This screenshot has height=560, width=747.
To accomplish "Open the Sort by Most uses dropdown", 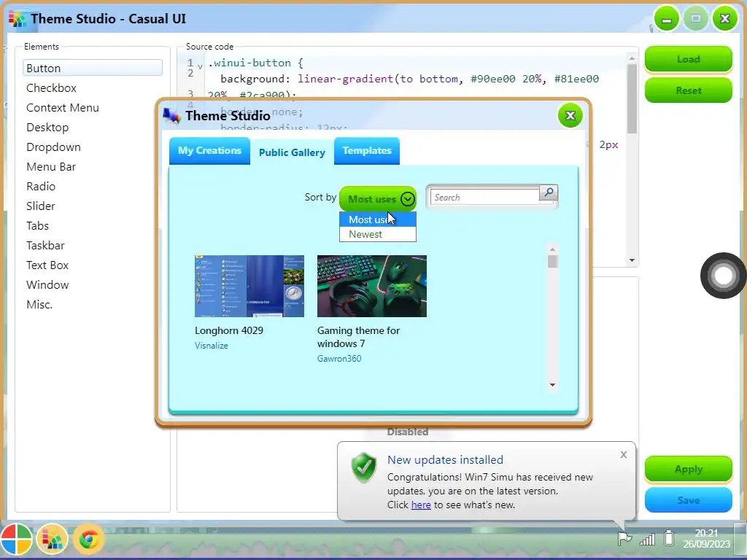I will click(378, 199).
